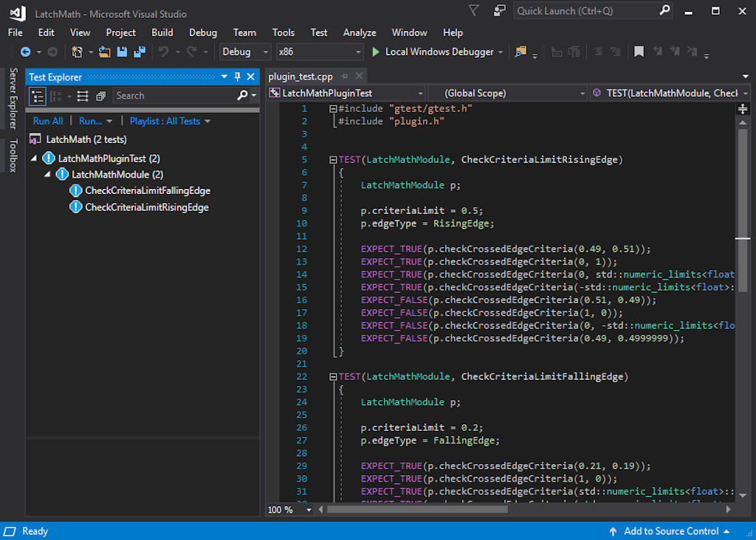This screenshot has width=756, height=540.
Task: Select CheckCriteriaLimitFallingEdge test in tree
Action: [x=148, y=191]
